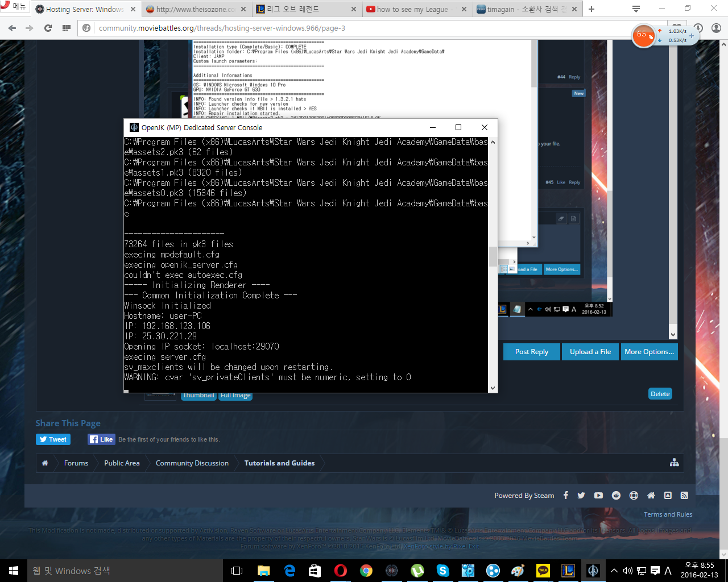Expand hidden system tray icons arrow
This screenshot has width=728, height=582.
614,571
